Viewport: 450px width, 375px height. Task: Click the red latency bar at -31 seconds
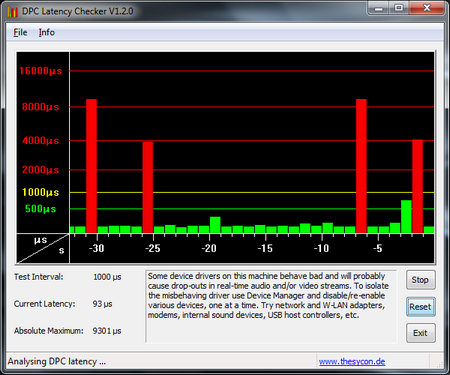(91, 166)
